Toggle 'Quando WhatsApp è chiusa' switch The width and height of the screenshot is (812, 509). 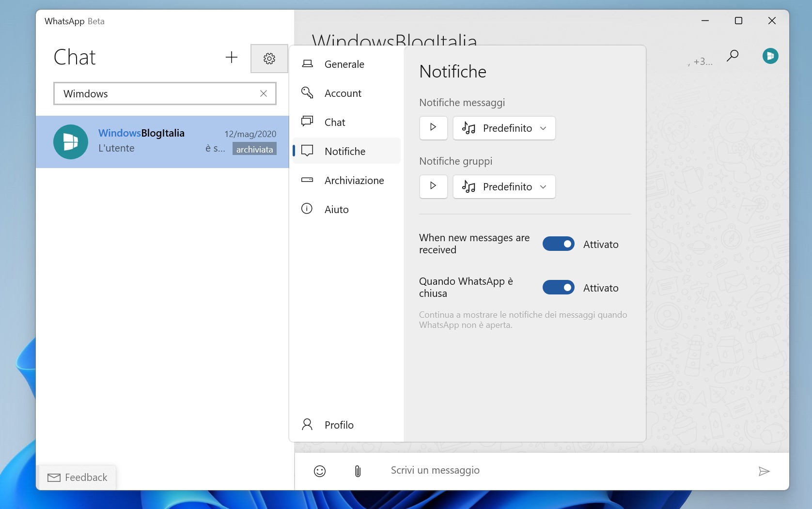559,288
